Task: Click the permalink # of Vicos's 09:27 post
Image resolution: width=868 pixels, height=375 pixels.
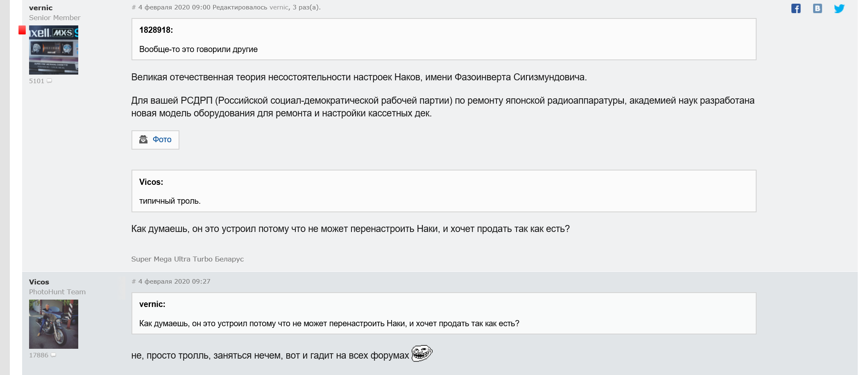Action: (x=134, y=282)
